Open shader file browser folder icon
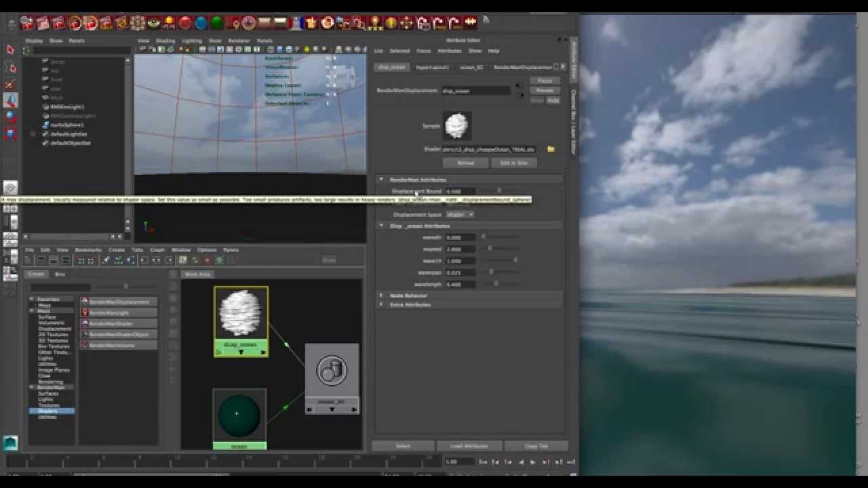Viewport: 868px width, 488px height. [x=551, y=148]
